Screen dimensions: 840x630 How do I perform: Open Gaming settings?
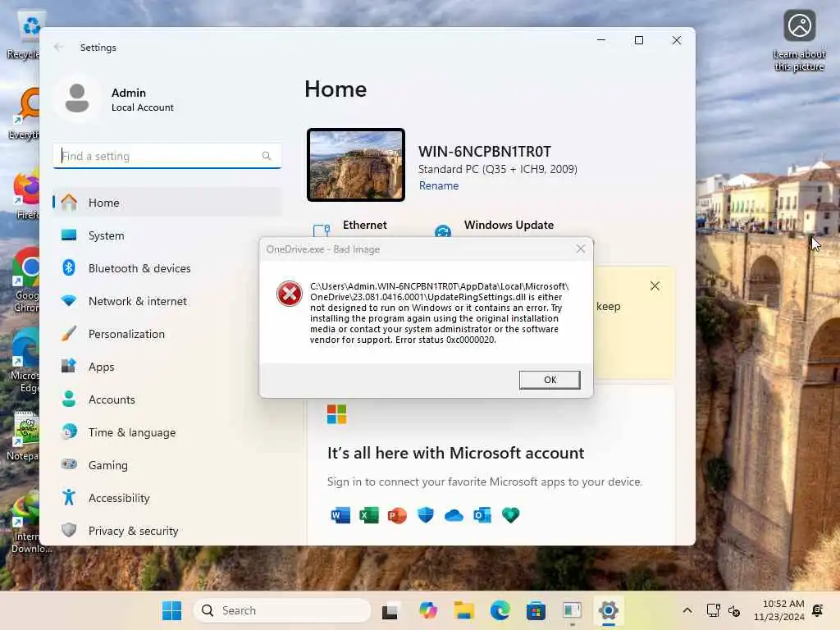click(x=167, y=465)
